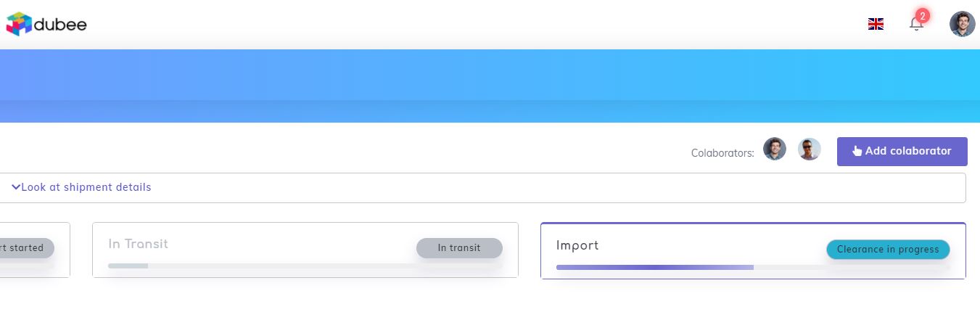Open language selector with UK flag
980x312 pixels.
876,24
